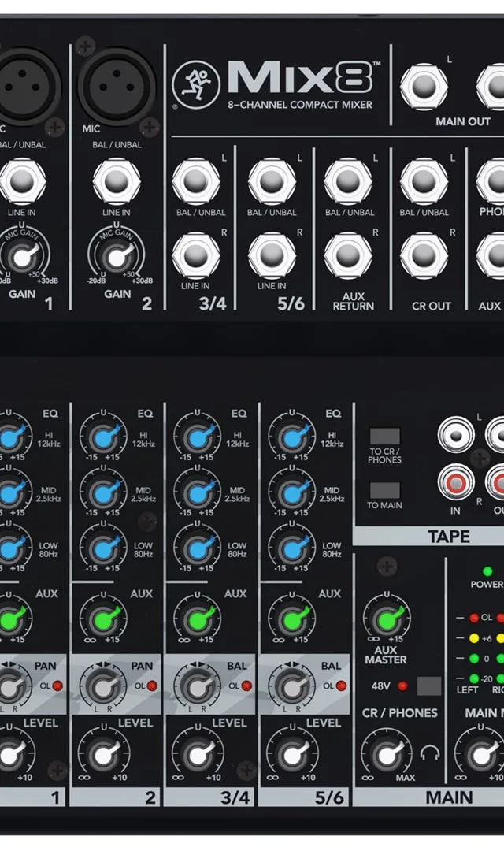Click the channel 3/4 HI 12kHz EQ knob

198,437
